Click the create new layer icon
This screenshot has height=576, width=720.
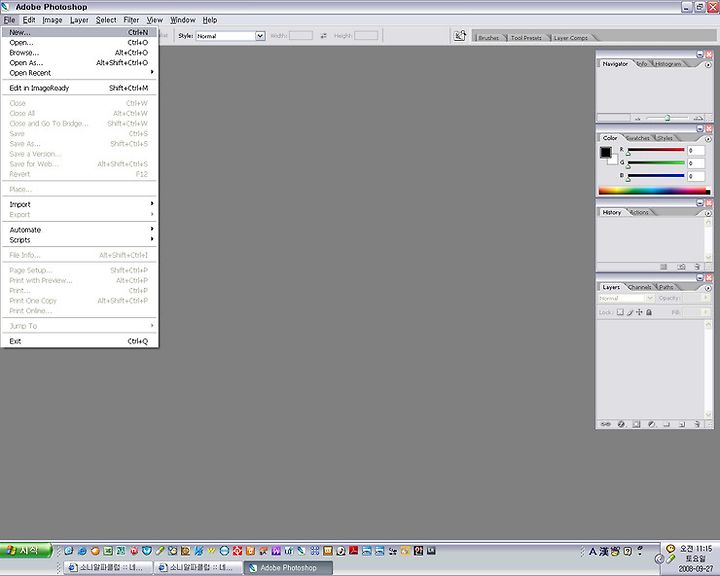point(682,424)
